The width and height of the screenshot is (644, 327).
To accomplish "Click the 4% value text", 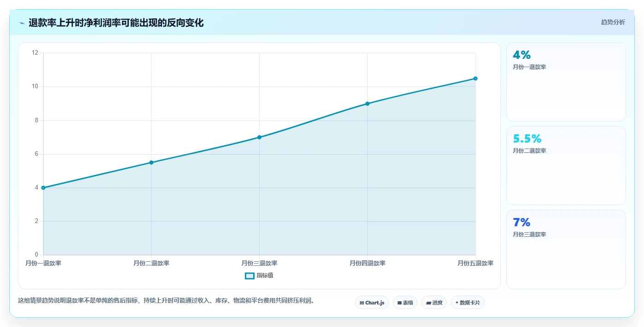I will (x=522, y=55).
